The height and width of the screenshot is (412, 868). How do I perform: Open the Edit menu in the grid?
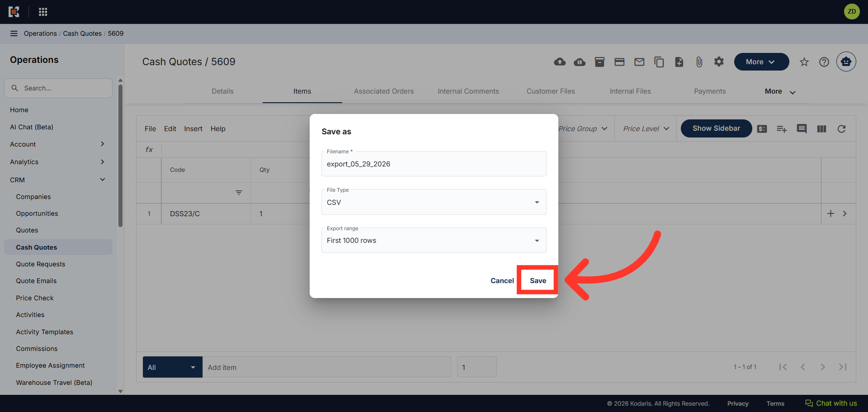tap(170, 129)
